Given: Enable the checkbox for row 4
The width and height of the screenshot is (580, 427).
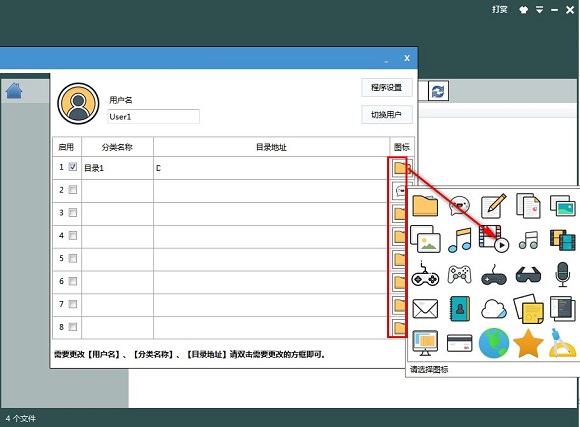Looking at the screenshot, I should 73,235.
